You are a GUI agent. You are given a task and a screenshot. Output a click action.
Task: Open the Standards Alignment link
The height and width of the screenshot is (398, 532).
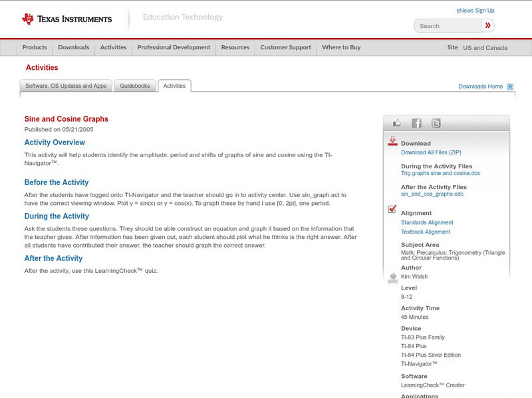coord(427,222)
